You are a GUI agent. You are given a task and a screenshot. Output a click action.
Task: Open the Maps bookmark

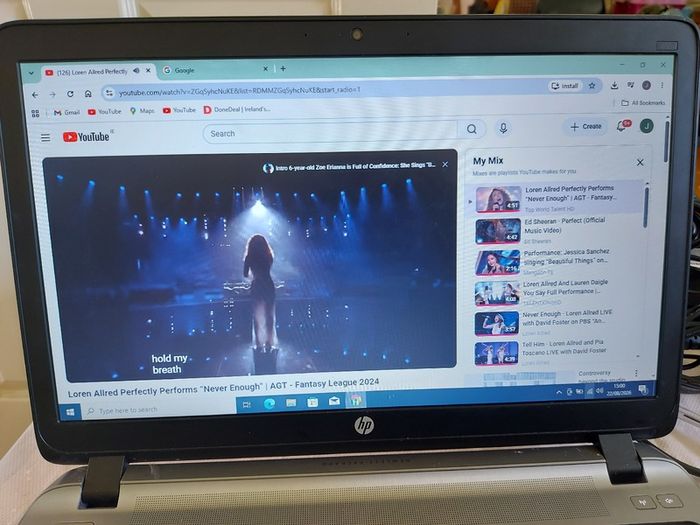click(142, 111)
